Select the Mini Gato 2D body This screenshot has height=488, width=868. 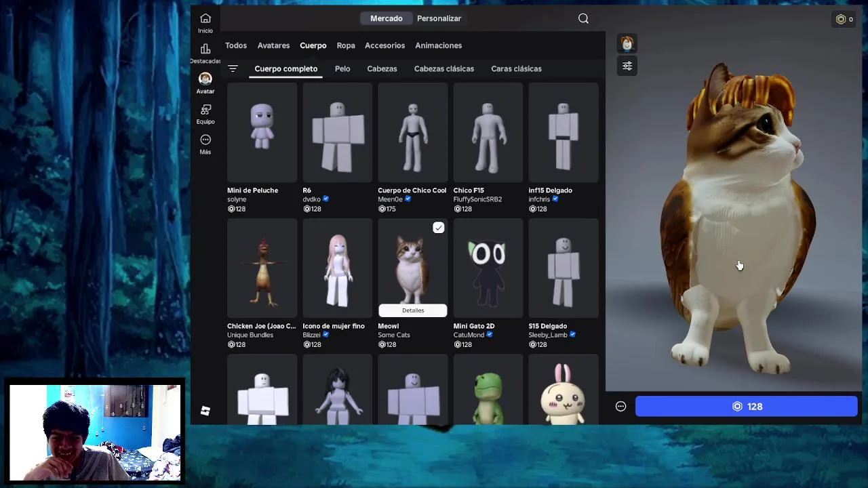[488, 268]
